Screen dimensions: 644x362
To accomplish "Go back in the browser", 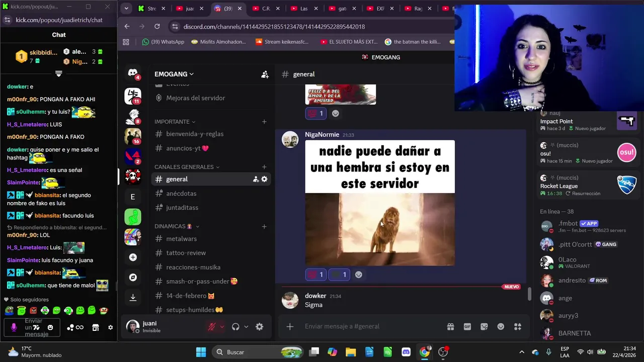I will 127,26.
